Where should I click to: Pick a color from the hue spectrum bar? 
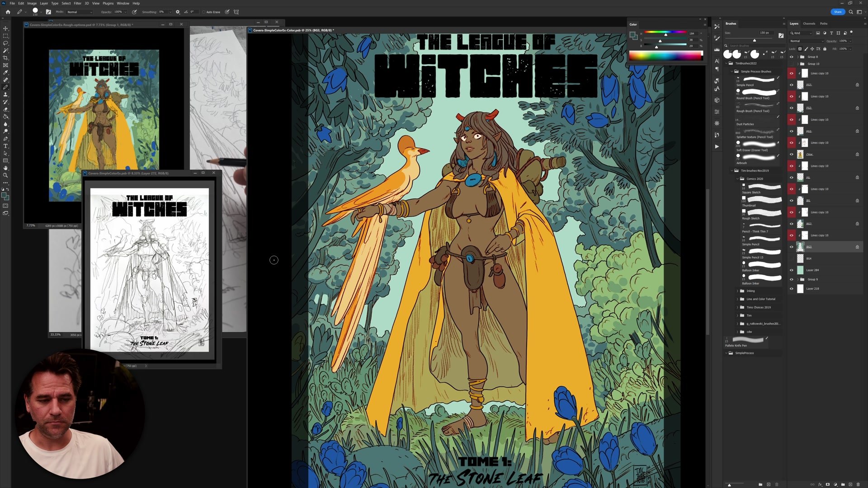click(x=665, y=56)
